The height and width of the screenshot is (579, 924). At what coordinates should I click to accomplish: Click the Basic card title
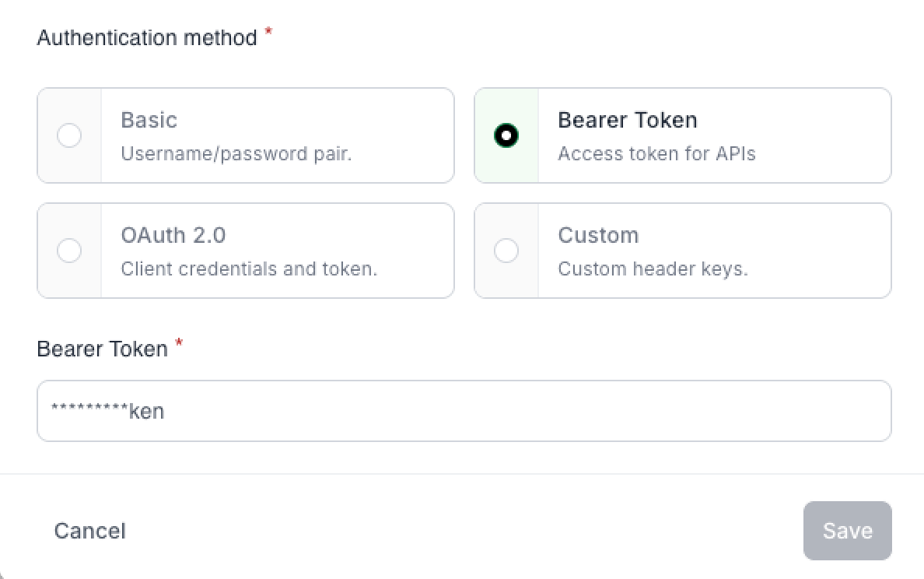(149, 120)
